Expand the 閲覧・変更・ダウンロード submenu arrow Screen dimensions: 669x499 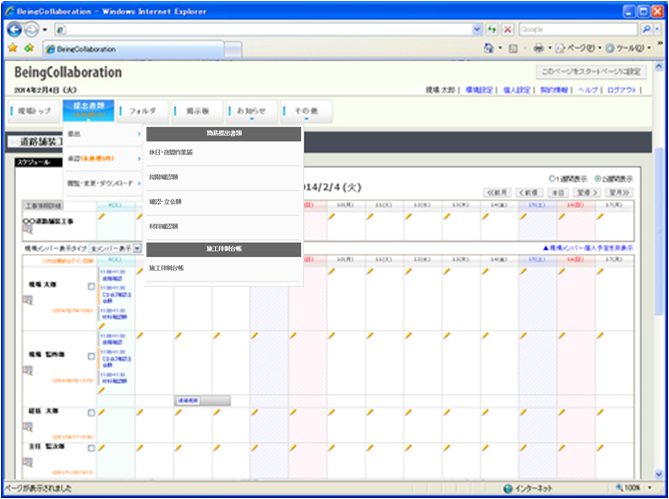(139, 183)
